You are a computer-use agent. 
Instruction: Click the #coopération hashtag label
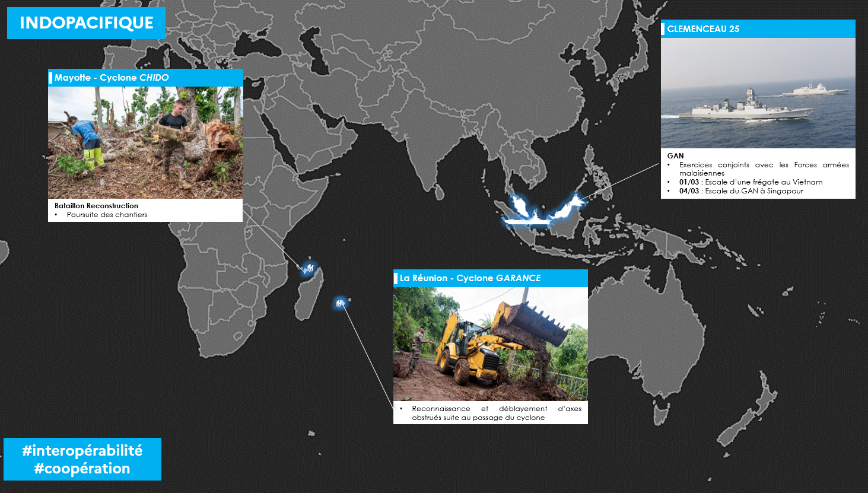[82, 468]
